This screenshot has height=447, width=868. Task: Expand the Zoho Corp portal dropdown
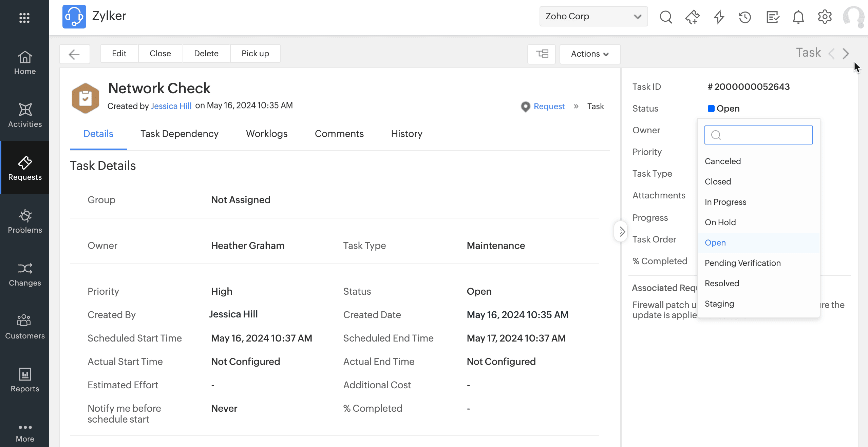(x=593, y=16)
